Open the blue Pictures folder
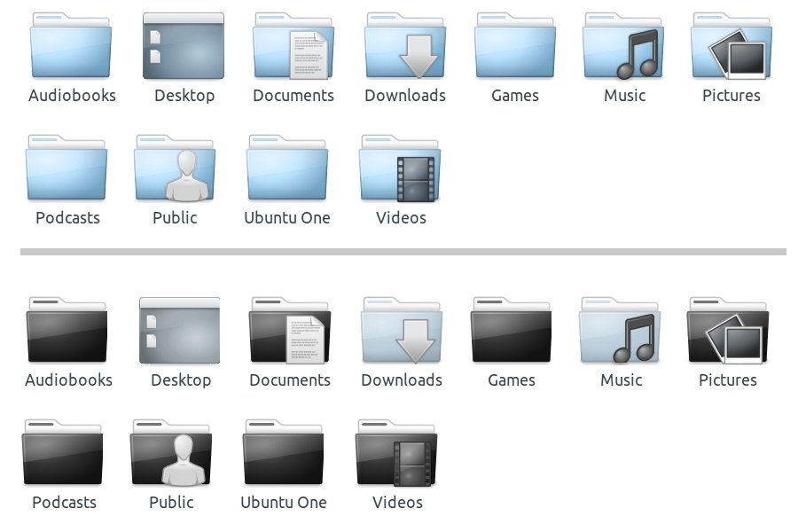Viewport: 798px width, 532px height. (731, 47)
